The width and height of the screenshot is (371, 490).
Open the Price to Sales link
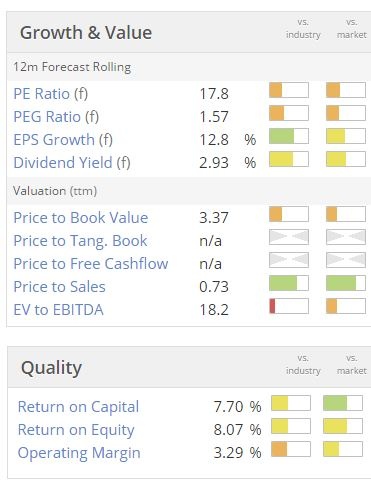coord(59,287)
